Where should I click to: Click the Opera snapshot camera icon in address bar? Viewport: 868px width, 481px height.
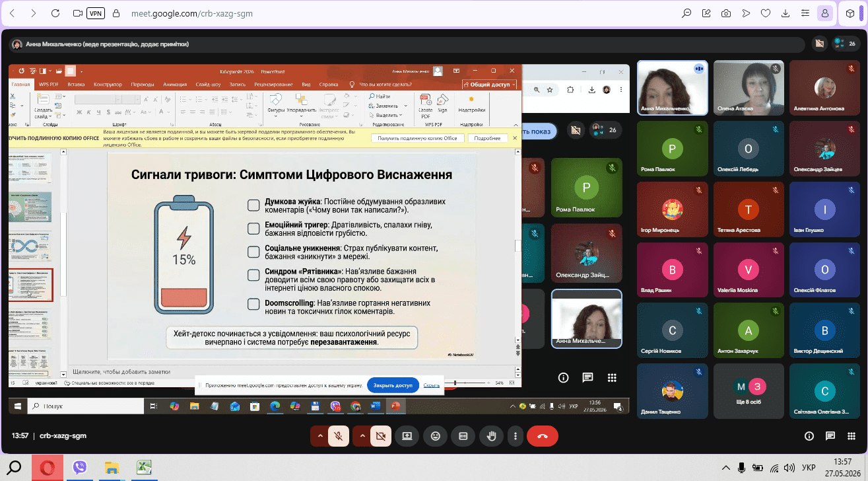[x=726, y=13]
